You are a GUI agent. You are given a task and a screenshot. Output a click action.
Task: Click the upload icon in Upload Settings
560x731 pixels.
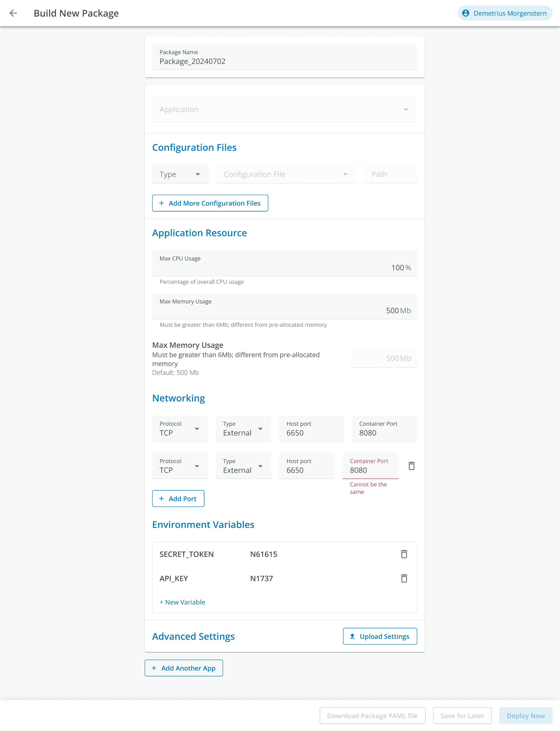[x=352, y=636]
